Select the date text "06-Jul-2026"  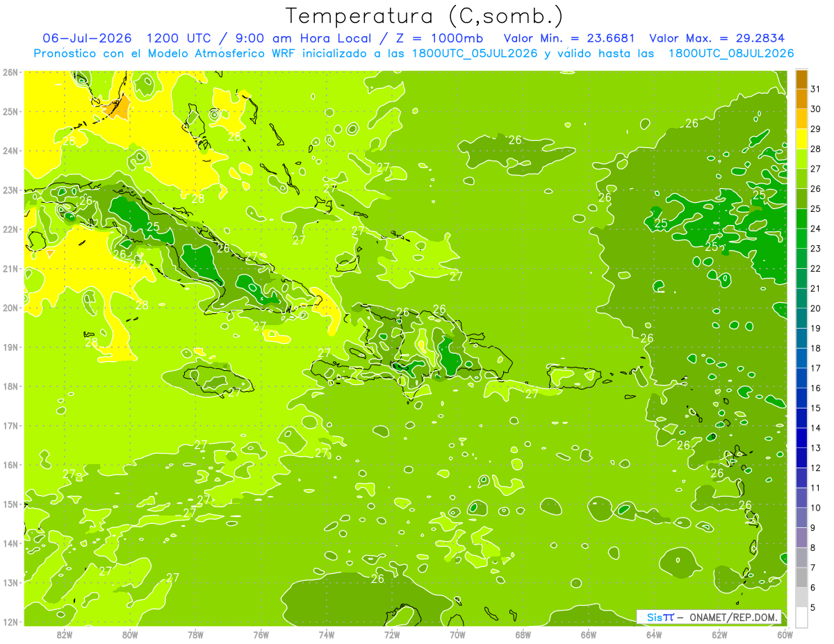click(x=88, y=38)
